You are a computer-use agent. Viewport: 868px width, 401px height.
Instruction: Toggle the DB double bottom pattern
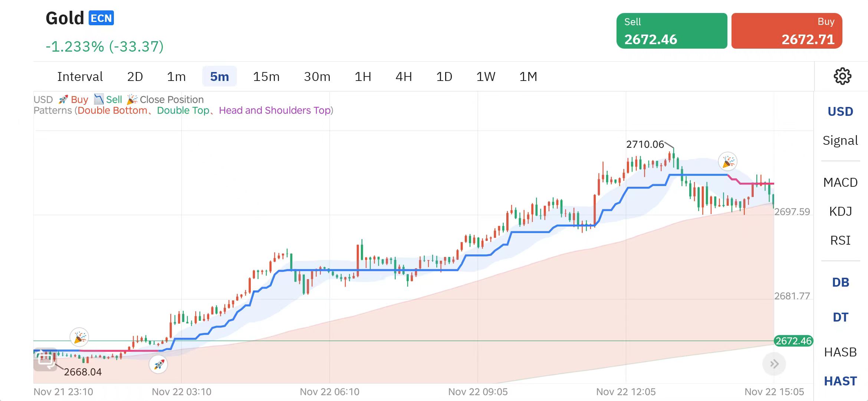pos(840,282)
